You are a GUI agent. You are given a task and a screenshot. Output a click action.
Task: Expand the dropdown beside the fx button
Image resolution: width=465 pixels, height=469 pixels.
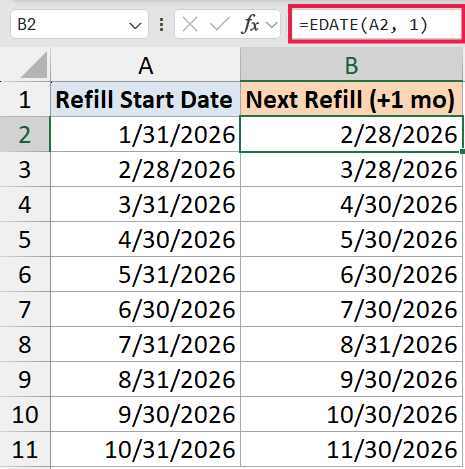[x=272, y=25]
